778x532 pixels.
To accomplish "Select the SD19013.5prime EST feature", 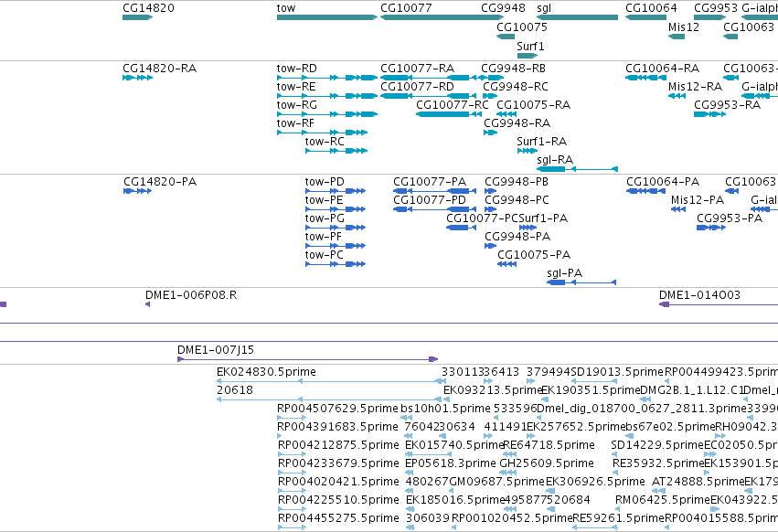I will pyautogui.click(x=594, y=381).
